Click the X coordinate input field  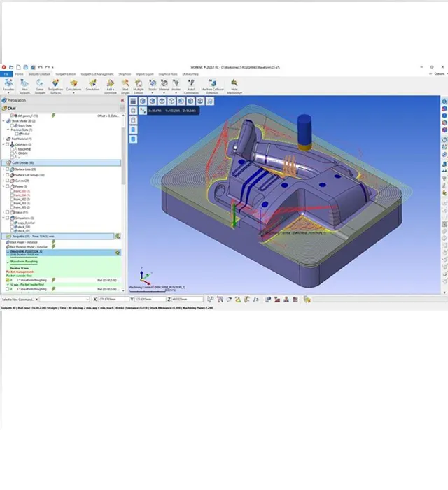coord(113,300)
